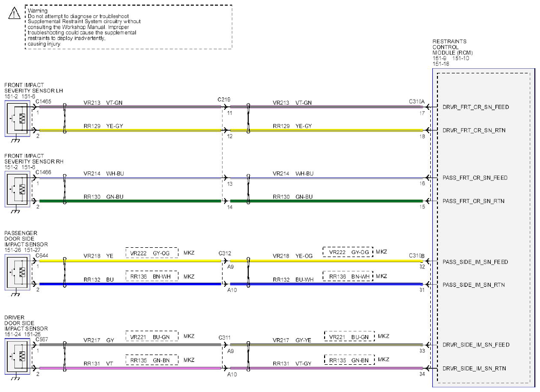Select the Passenger Door Side Impact Sensor symbol
540x392 pixels.
[x=17, y=272]
